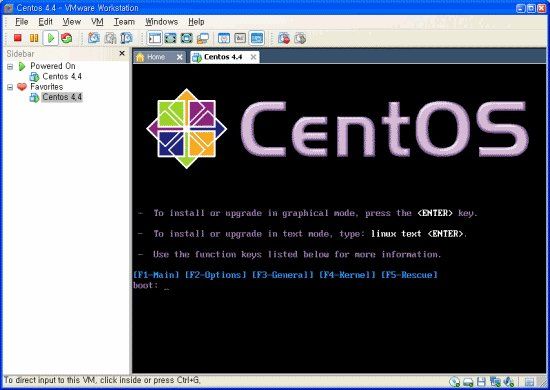Open the Windows menu
Screen dimensions: 550x390
click(x=161, y=22)
